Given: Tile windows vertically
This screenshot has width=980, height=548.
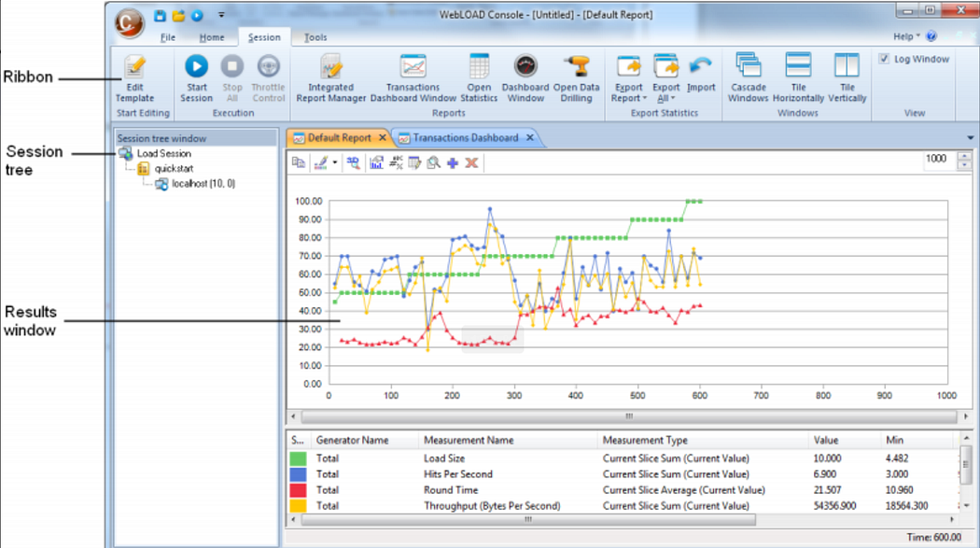Looking at the screenshot, I should pyautogui.click(x=847, y=78).
